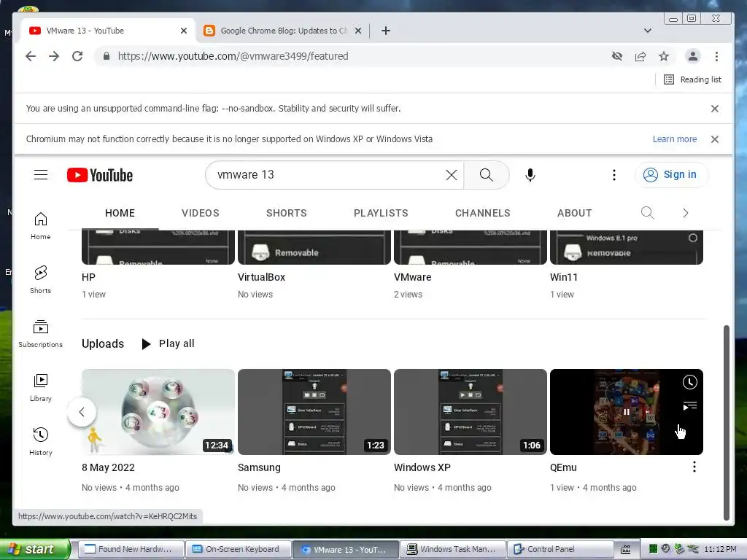Close the VMware 13 YouTube tab
This screenshot has width=747, height=560.
(184, 31)
